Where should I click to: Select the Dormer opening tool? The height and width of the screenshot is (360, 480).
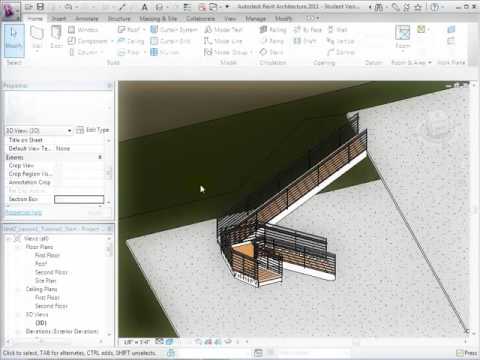[341, 52]
